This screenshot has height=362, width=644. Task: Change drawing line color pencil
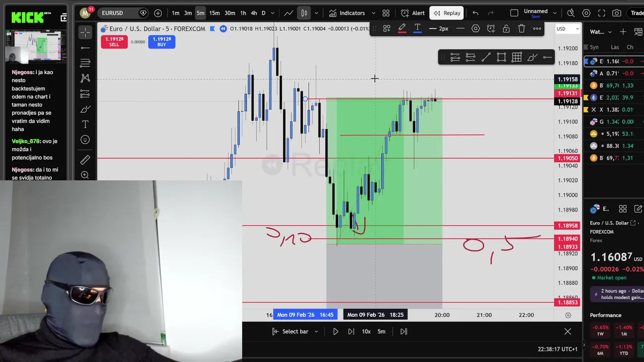pyautogui.click(x=402, y=29)
